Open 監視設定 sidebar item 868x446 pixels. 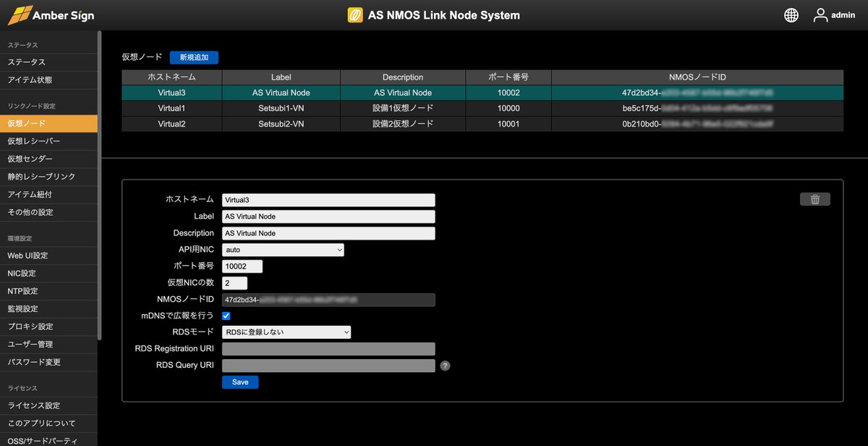[48, 308]
